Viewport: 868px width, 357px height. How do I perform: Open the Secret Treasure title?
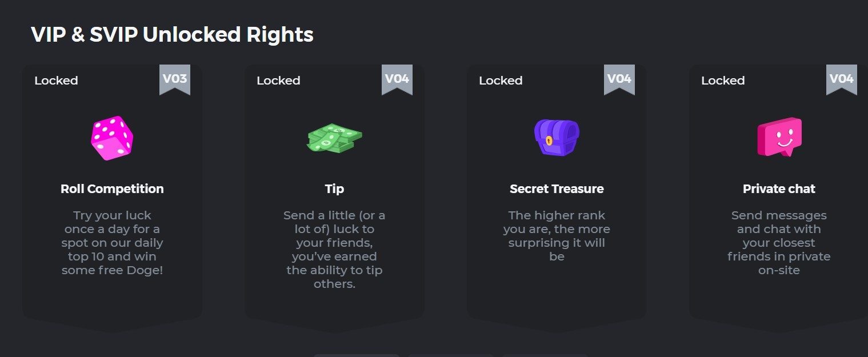557,189
